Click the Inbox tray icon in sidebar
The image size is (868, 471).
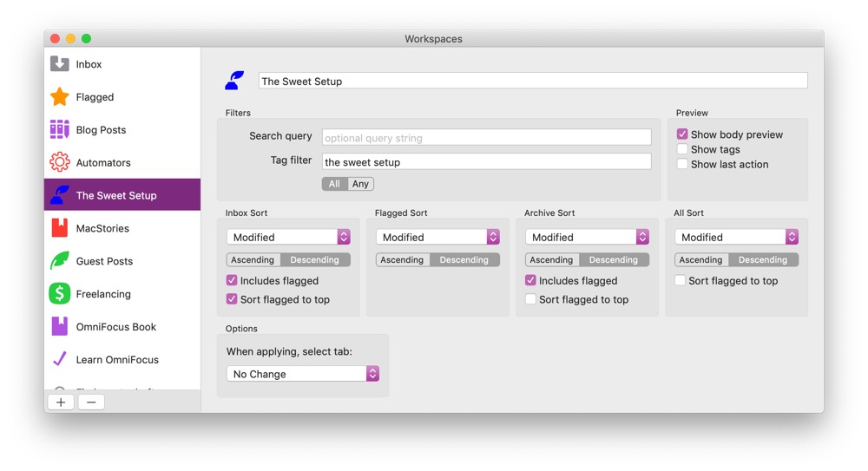pos(60,63)
